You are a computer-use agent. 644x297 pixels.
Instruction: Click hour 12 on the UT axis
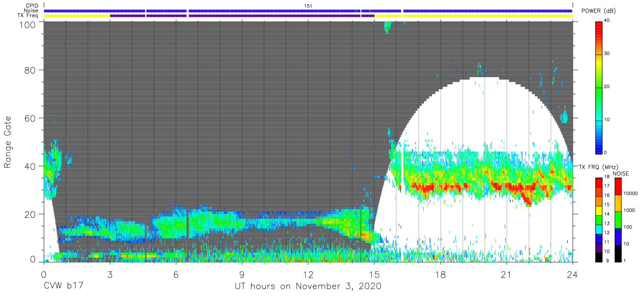tap(308, 273)
